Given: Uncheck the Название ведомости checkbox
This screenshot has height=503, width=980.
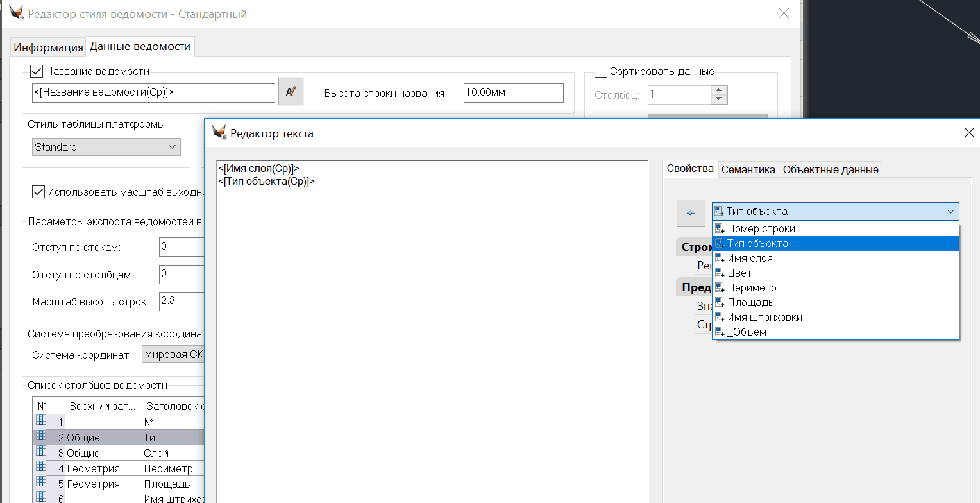Looking at the screenshot, I should 37,71.
